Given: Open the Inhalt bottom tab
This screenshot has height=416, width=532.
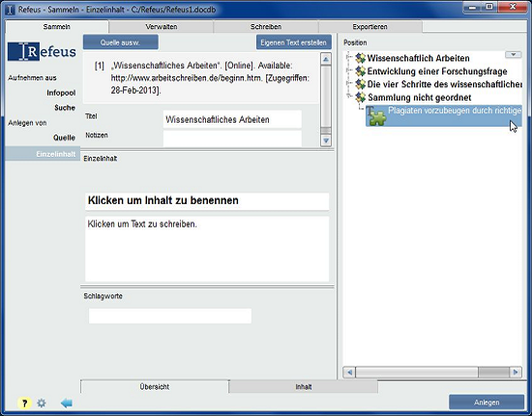Looking at the screenshot, I should point(304,387).
